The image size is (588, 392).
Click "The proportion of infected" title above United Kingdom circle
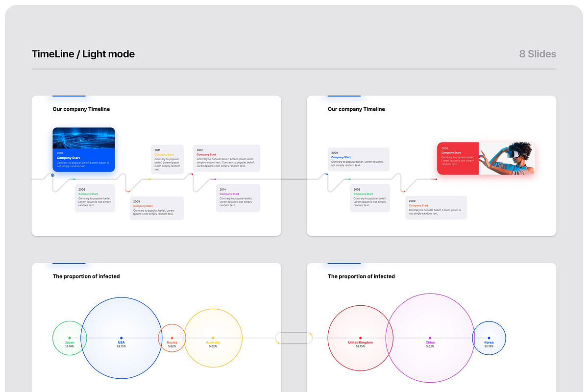pyautogui.click(x=361, y=276)
